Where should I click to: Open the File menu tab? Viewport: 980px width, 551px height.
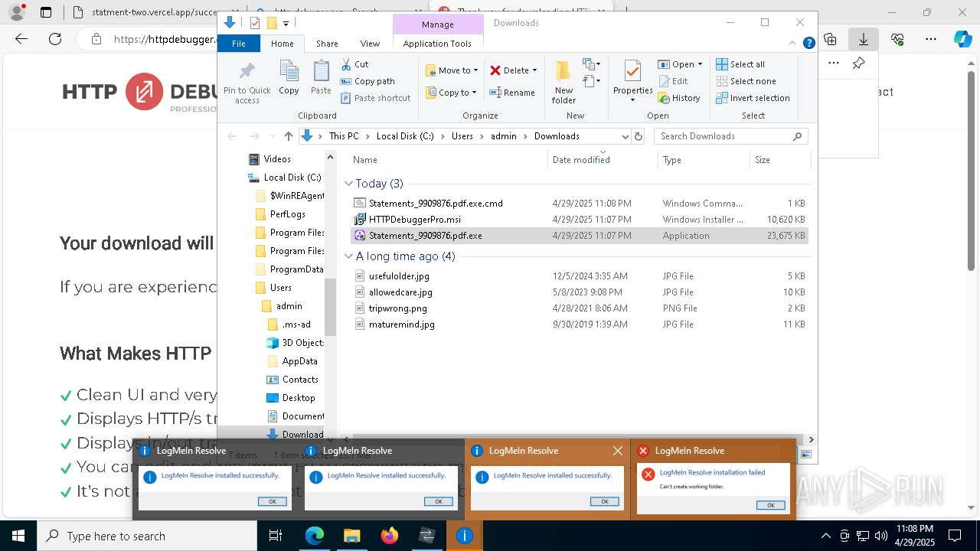pos(239,44)
